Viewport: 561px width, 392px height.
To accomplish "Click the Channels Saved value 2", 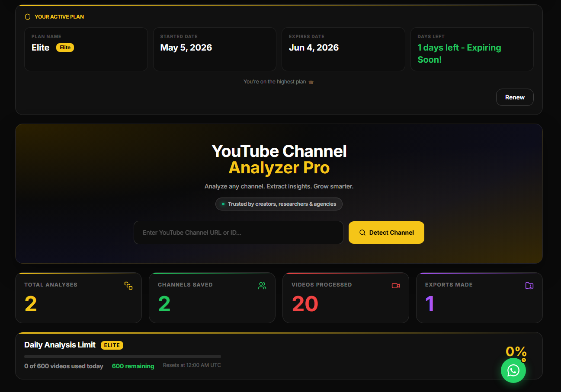I will tap(164, 304).
